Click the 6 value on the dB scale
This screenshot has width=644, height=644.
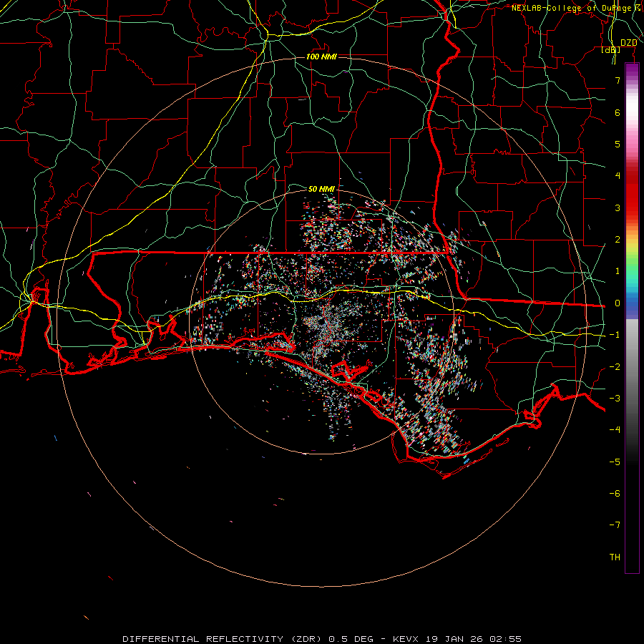tap(618, 112)
